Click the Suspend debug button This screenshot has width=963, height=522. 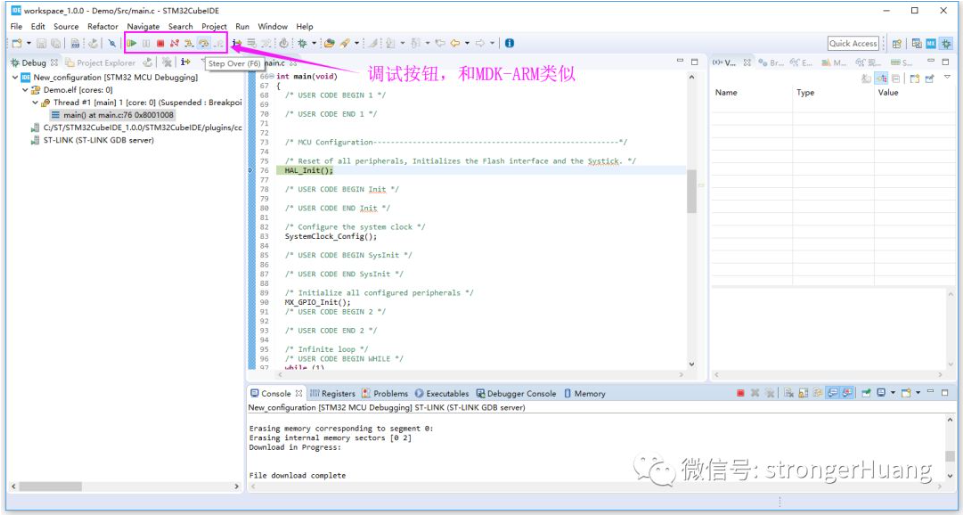(146, 43)
